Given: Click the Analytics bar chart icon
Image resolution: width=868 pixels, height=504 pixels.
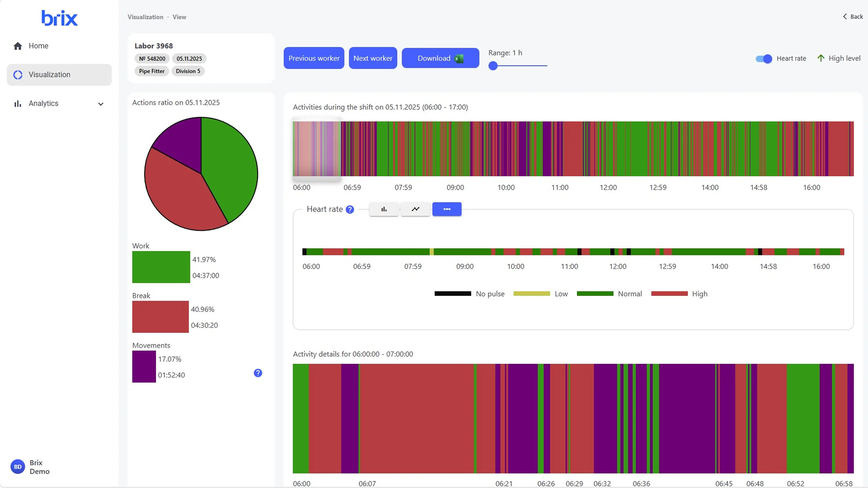Looking at the screenshot, I should [18, 104].
